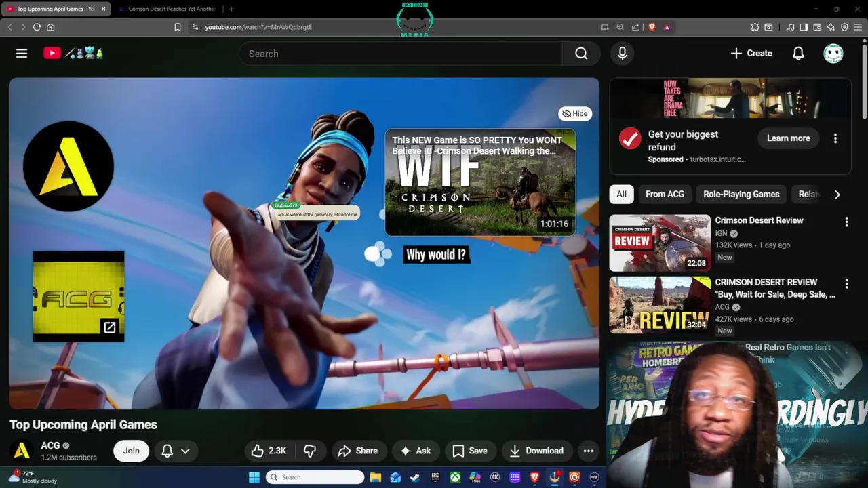The height and width of the screenshot is (488, 868).
Task: Open the YouTube guide hamburger menu
Action: click(x=22, y=54)
